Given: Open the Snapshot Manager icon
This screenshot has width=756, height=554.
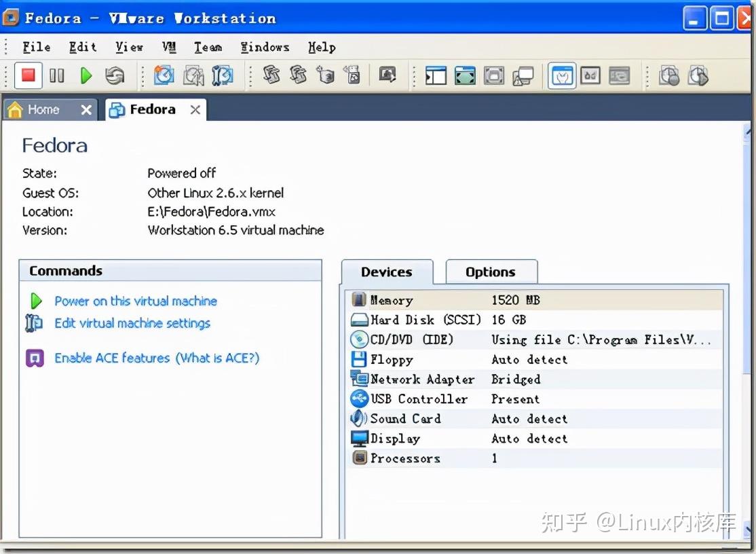Looking at the screenshot, I should 221,75.
